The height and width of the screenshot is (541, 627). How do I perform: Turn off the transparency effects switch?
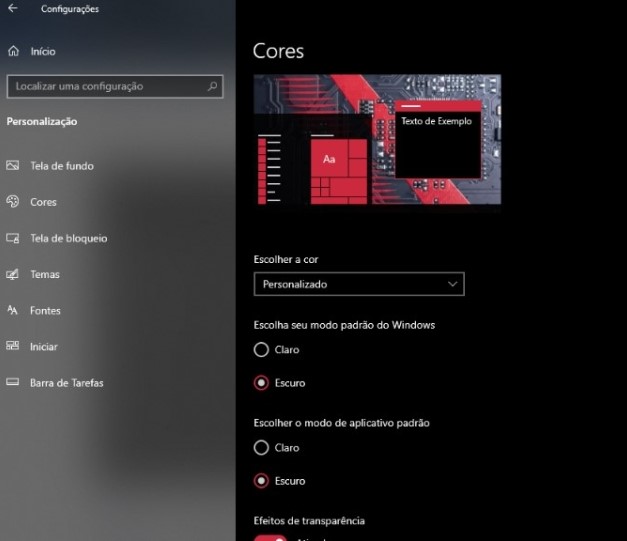pyautogui.click(x=270, y=537)
